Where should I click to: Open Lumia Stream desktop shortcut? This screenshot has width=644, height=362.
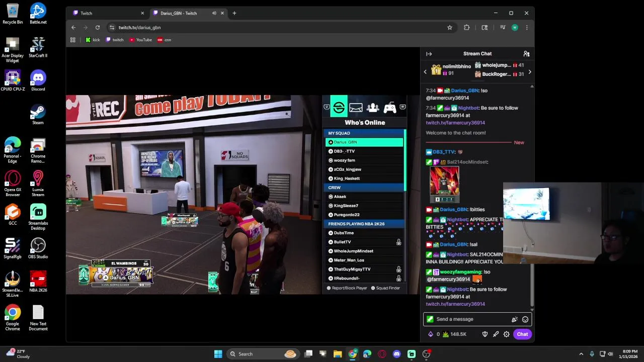click(38, 184)
